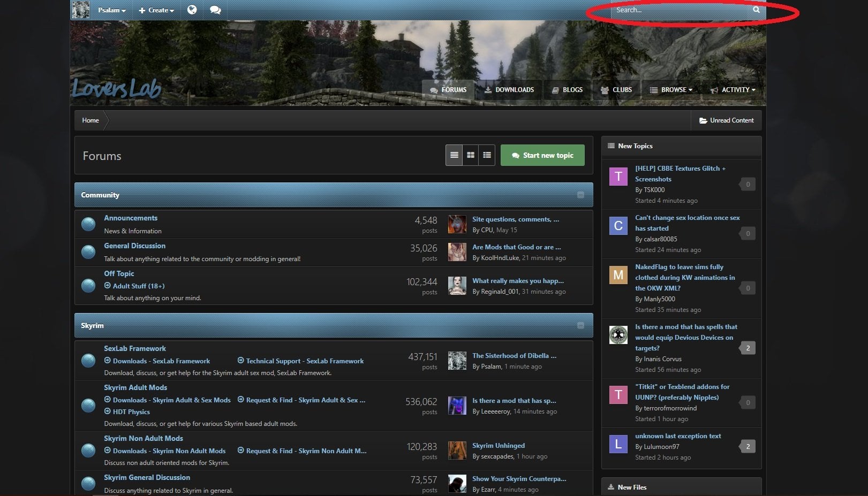
Task: Open the Psalam account dropdown
Action: 112,10
